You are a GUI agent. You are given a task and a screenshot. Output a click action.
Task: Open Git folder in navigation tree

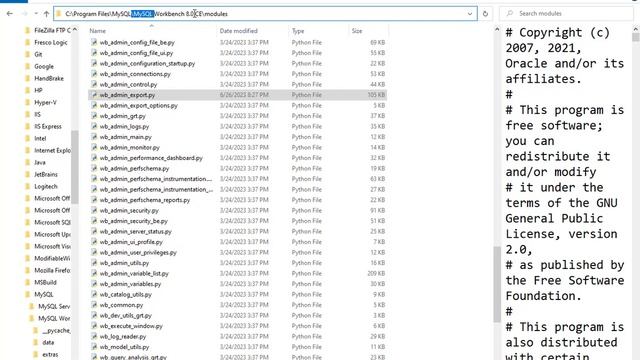[38, 54]
